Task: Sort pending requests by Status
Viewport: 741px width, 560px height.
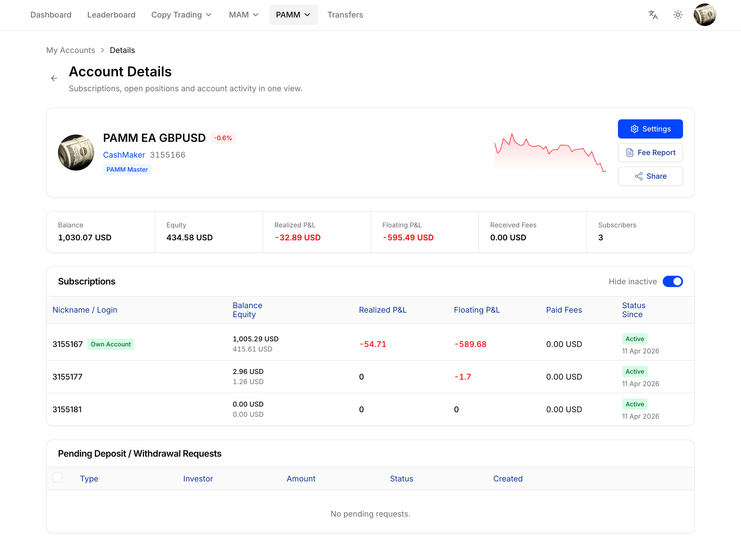Action: (401, 479)
